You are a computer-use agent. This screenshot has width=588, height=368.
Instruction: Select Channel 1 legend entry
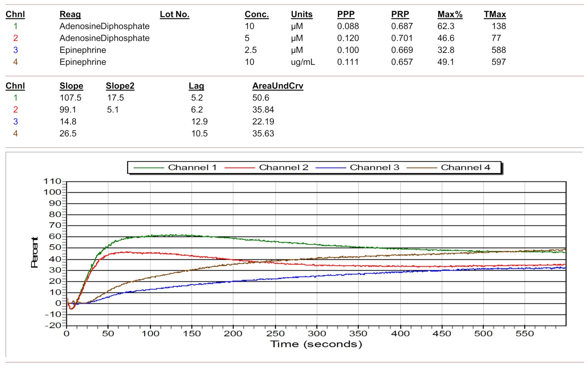pos(192,168)
